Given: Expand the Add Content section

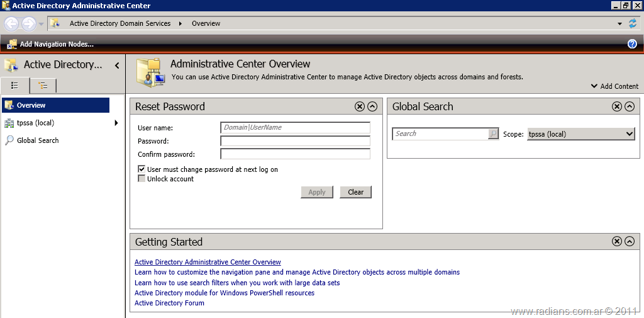Looking at the screenshot, I should (x=614, y=86).
